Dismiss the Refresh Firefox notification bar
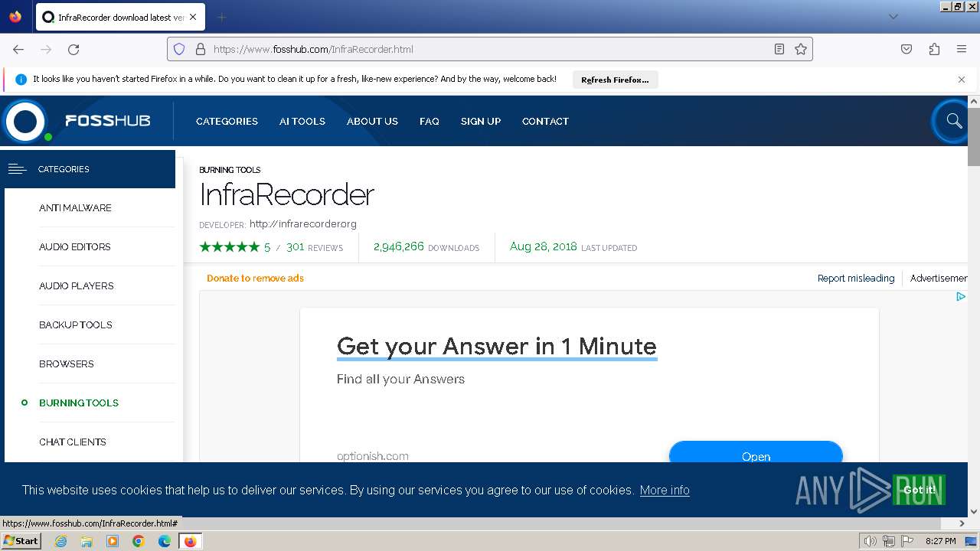 [x=962, y=79]
